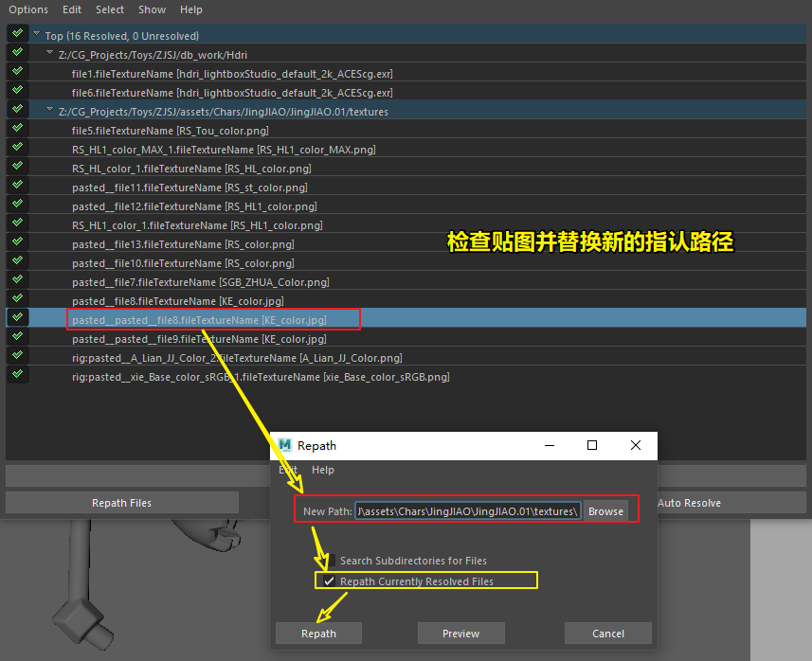Collapse the db_work/Hdri folder group
Viewport: 812px width, 661px height.
click(x=49, y=52)
